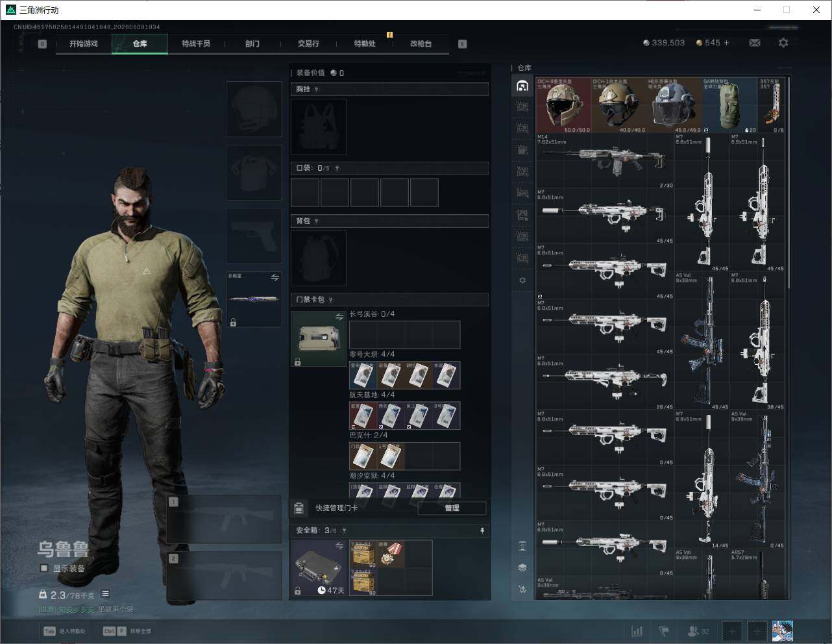The height and width of the screenshot is (644, 832).
Task: Select the M14 7.62x51mm rifle
Action: coord(605,161)
